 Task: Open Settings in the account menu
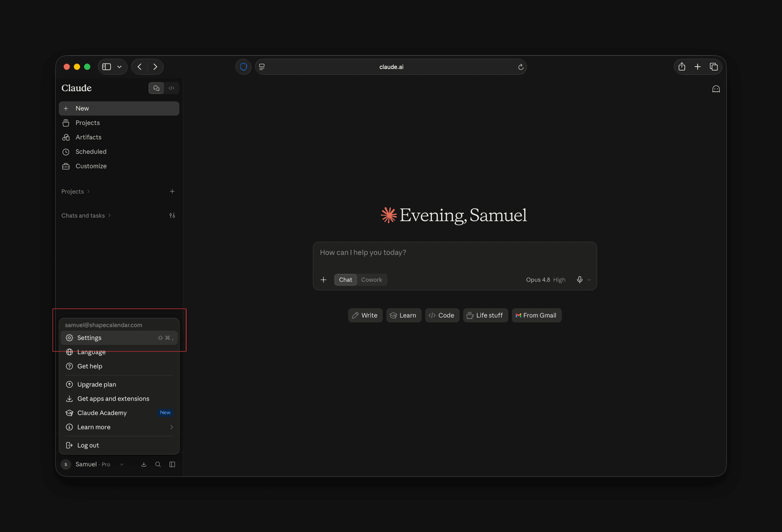coord(119,338)
